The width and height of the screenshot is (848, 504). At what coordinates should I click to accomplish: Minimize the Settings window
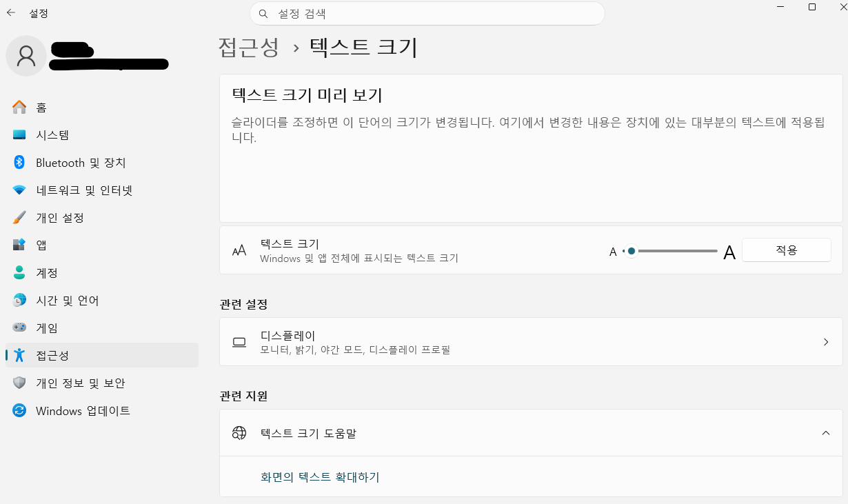pos(780,7)
